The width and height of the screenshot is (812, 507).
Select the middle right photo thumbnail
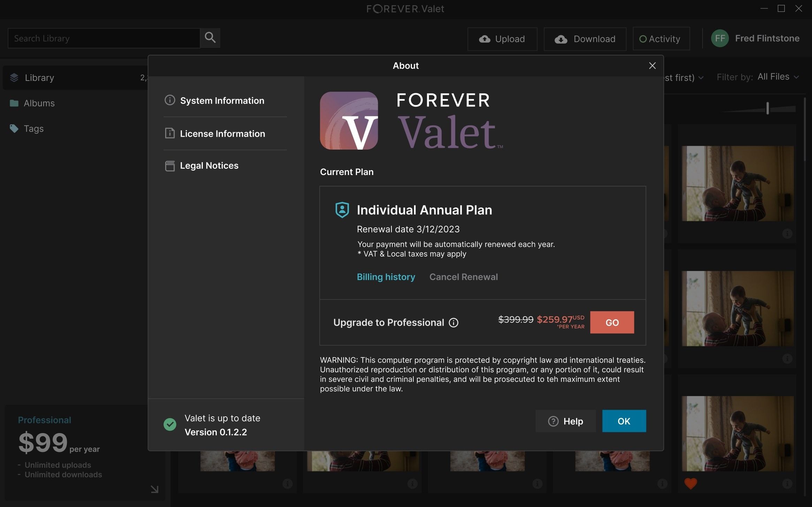738,309
